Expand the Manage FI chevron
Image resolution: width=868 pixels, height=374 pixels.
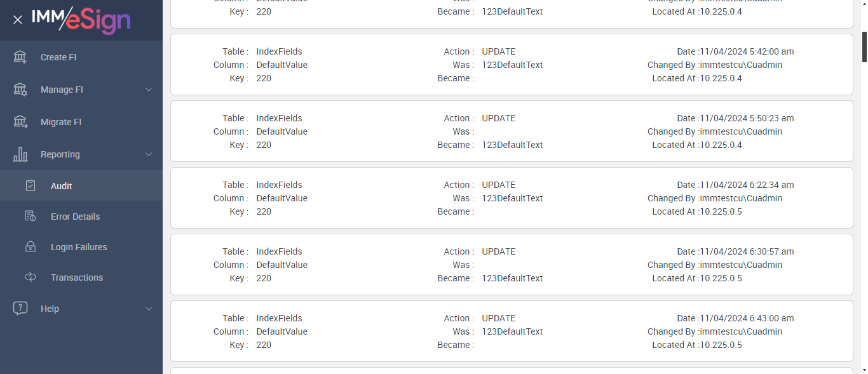click(149, 90)
